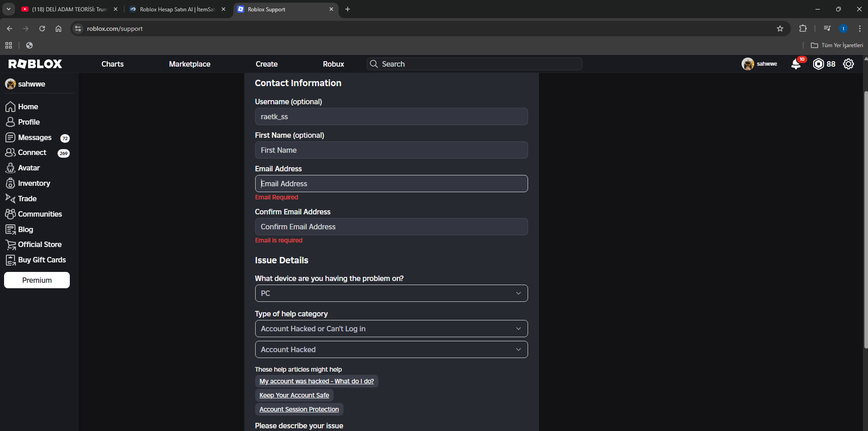The height and width of the screenshot is (431, 868).
Task: Open the Robux balance icon
Action: [818, 64]
